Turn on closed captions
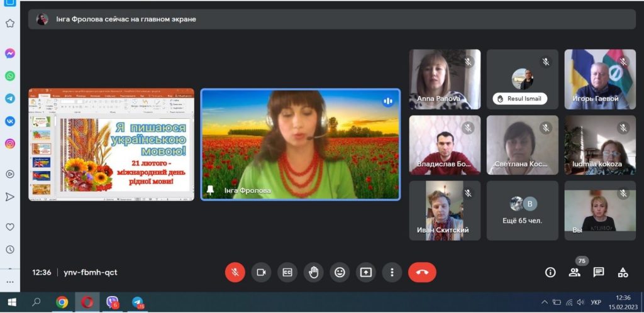This screenshot has width=644, height=313. [287, 272]
